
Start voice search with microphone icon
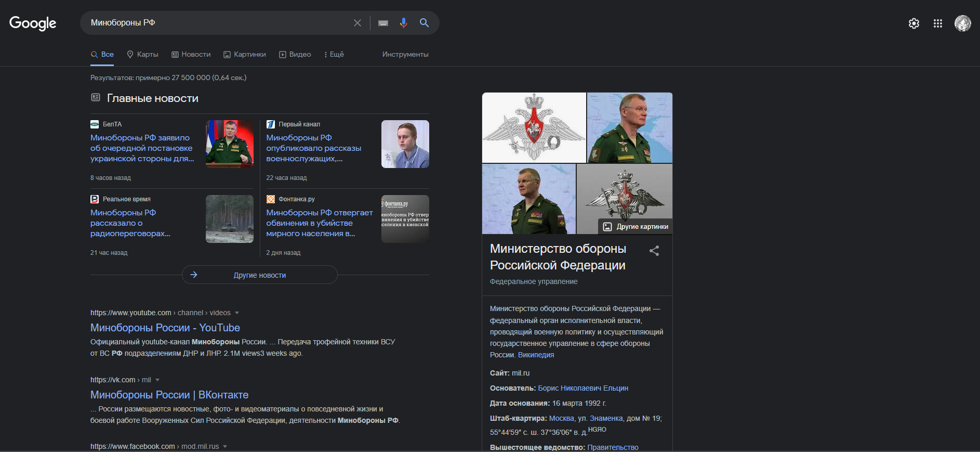coord(403,23)
